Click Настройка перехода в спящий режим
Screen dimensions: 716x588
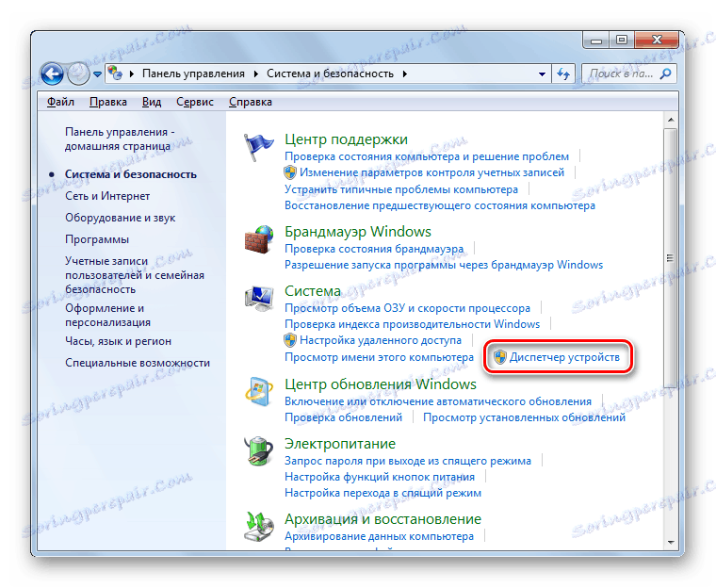(x=382, y=493)
